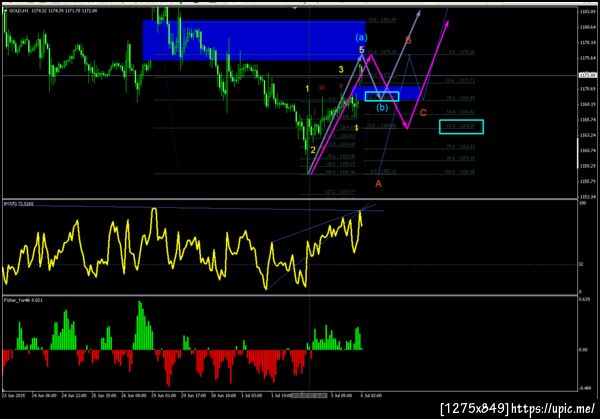Select the cyan rectangle on the right fib level

pyautogui.click(x=461, y=127)
